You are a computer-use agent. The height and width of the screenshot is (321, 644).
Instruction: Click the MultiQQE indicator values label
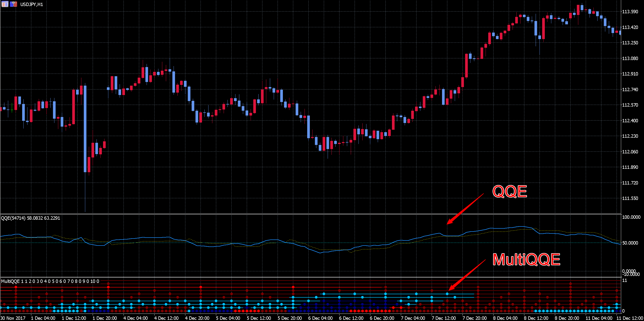tap(50, 281)
